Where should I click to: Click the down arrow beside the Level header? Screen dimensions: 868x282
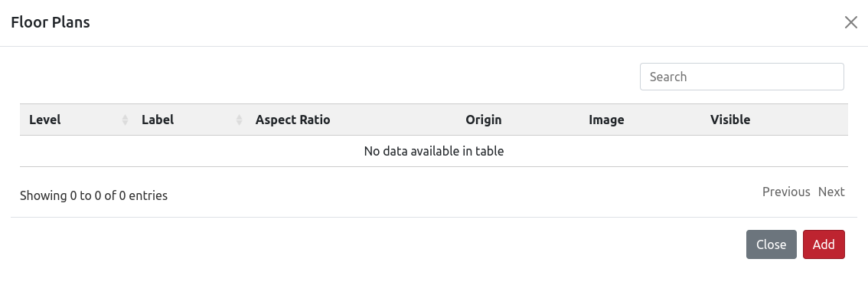point(125,123)
